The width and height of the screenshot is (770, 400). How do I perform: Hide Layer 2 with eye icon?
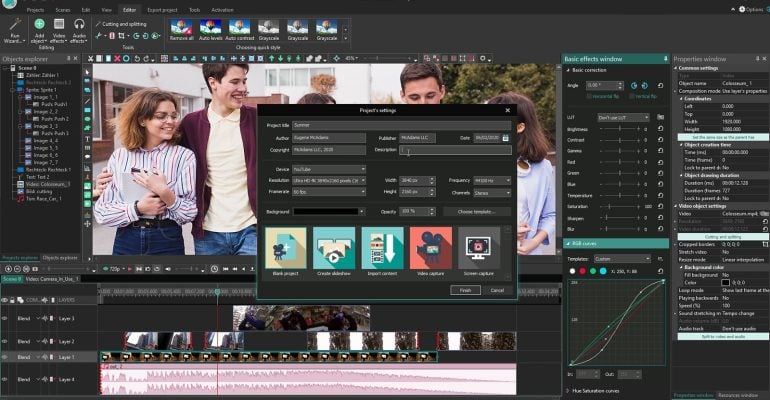coord(5,341)
